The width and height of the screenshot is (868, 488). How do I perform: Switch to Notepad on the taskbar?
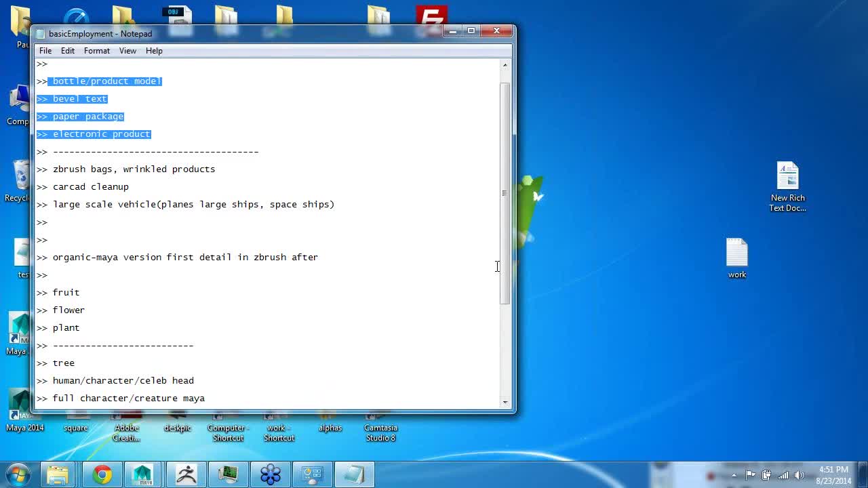pyautogui.click(x=355, y=474)
